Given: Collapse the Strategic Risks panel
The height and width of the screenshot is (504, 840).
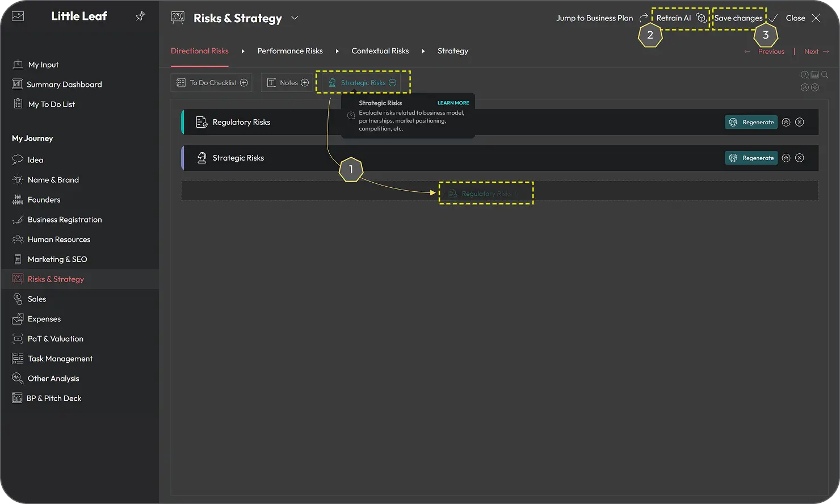Looking at the screenshot, I should pyautogui.click(x=786, y=158).
